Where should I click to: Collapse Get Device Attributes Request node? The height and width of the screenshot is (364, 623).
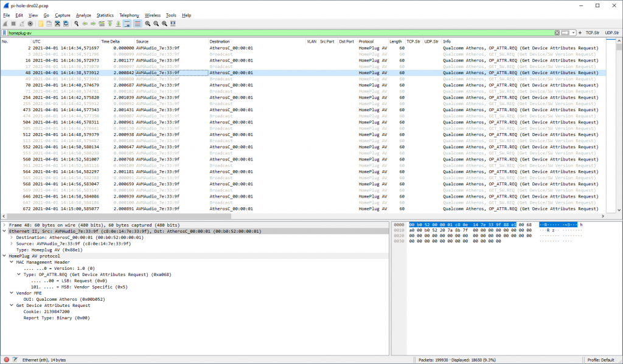pos(12,305)
